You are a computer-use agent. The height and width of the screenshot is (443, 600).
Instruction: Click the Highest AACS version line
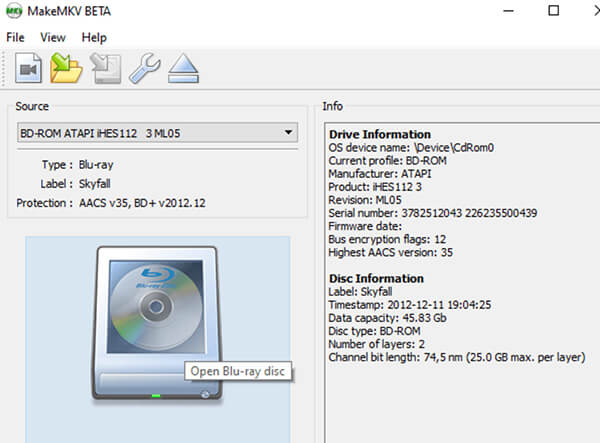390,252
